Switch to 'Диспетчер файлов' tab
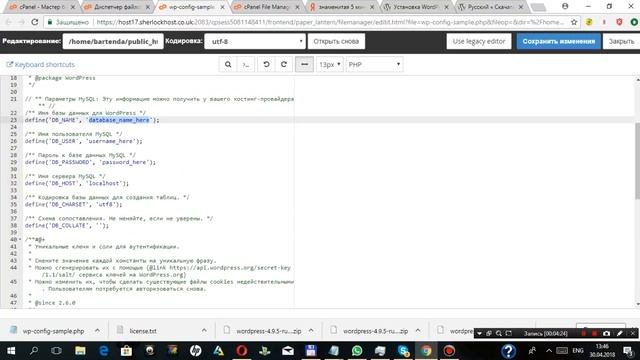 pyautogui.click(x=116, y=7)
